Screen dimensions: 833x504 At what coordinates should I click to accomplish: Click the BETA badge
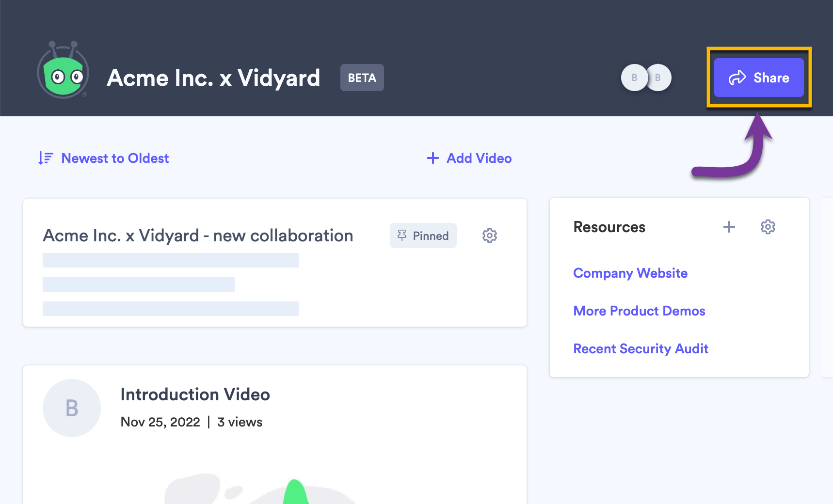pyautogui.click(x=362, y=78)
